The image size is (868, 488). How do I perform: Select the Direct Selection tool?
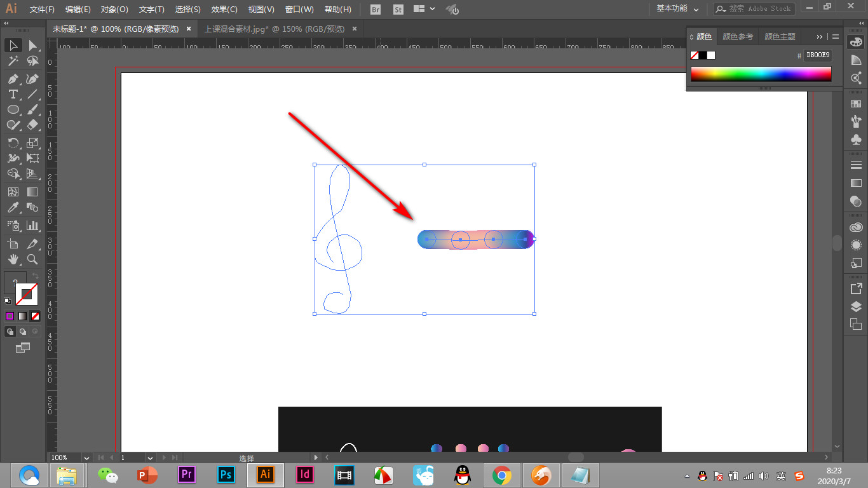point(32,45)
